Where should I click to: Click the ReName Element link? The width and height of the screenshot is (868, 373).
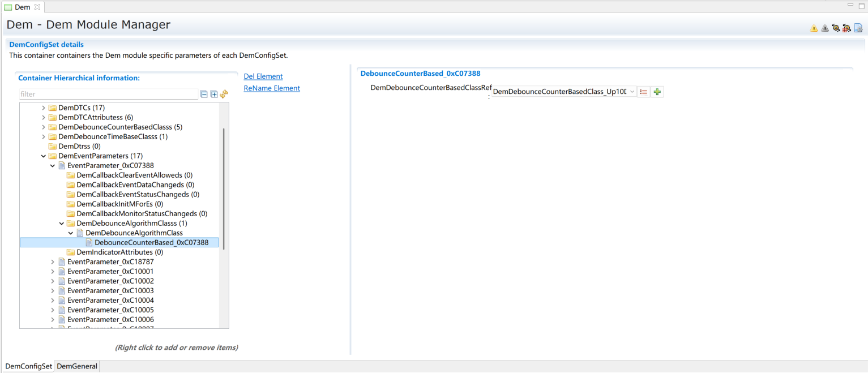tap(272, 88)
